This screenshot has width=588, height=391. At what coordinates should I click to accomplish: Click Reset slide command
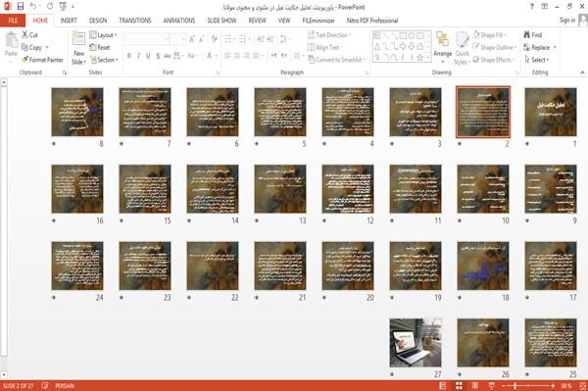coord(100,47)
